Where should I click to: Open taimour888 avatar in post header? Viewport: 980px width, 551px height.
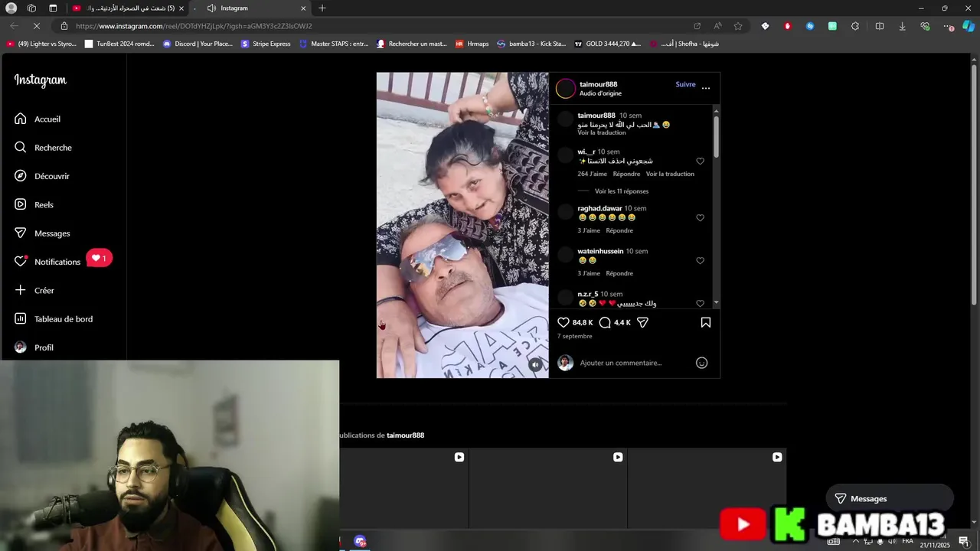(x=565, y=89)
